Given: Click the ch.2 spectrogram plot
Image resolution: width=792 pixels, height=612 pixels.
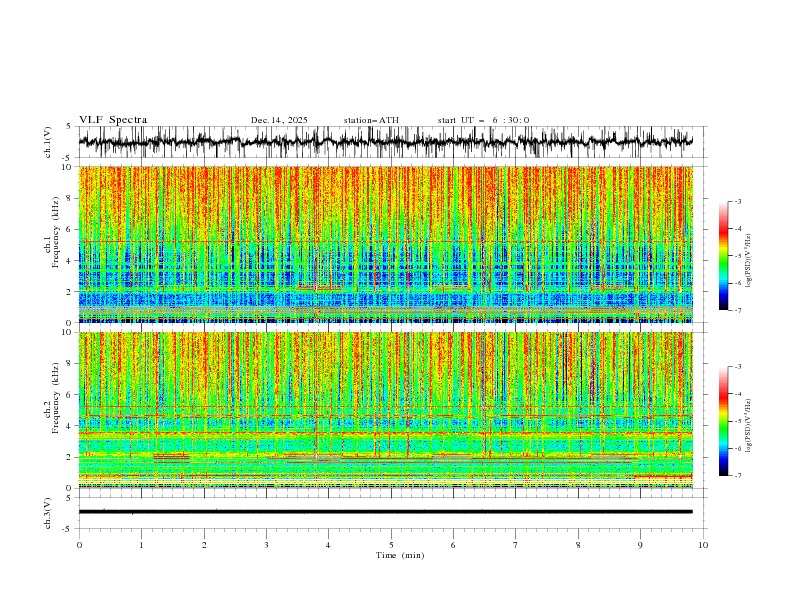Looking at the screenshot, I should pos(385,410).
